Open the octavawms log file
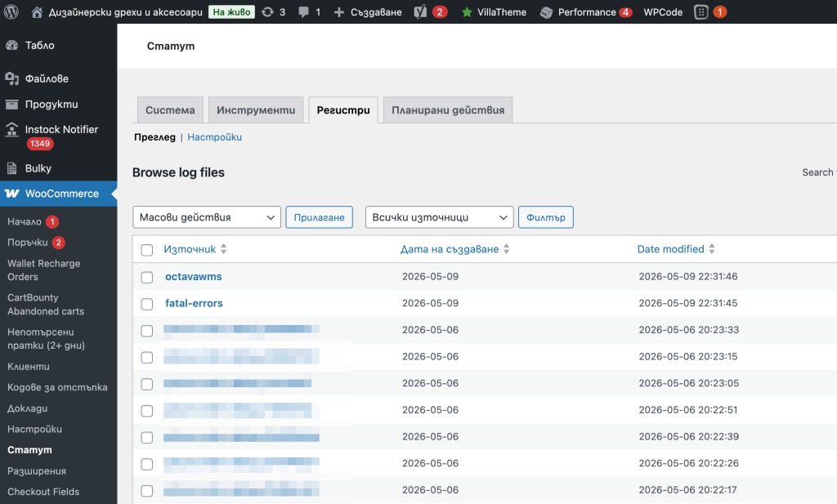The image size is (837, 504). [193, 276]
